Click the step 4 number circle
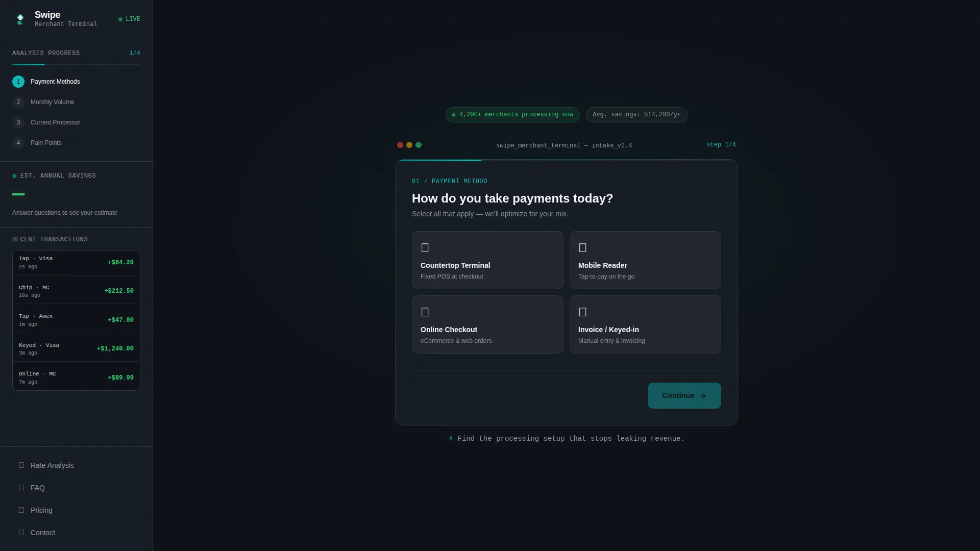The height and width of the screenshot is (551, 980). [x=18, y=143]
